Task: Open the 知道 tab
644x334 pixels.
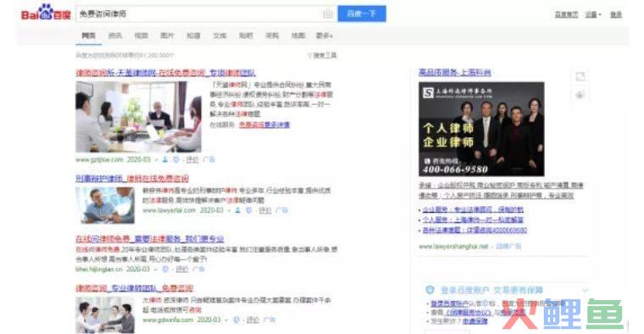Action: tap(193, 36)
